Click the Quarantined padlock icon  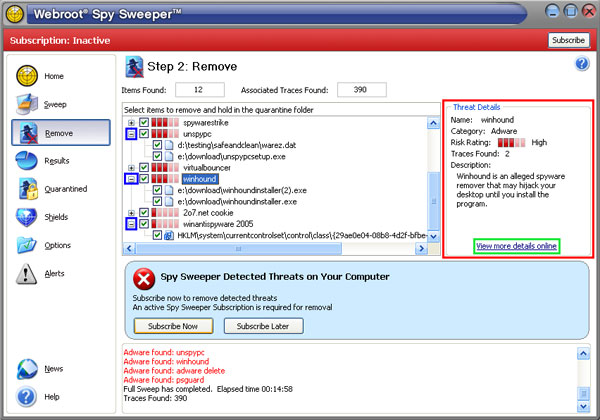pyautogui.click(x=28, y=189)
